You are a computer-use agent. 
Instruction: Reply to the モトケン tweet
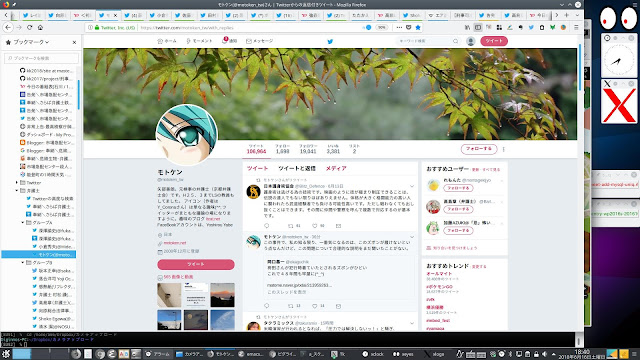pyautogui.click(x=267, y=306)
